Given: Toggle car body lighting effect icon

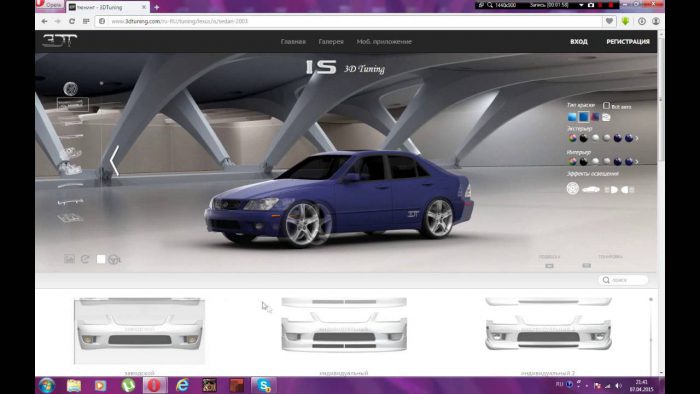Looking at the screenshot, I should point(591,190).
